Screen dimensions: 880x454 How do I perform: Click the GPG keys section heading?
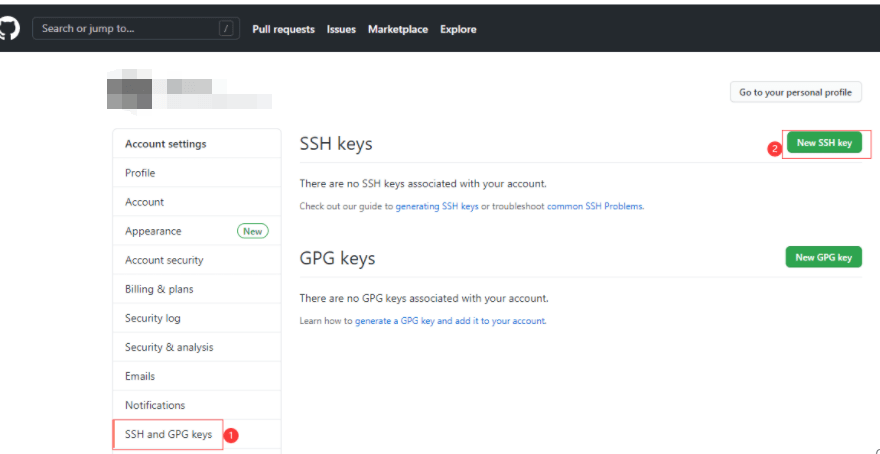tap(337, 258)
